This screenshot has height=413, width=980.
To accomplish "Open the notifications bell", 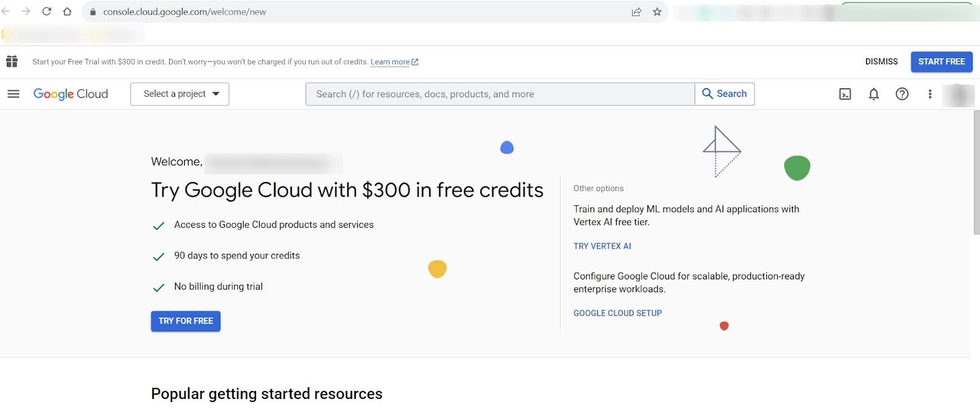I will [873, 94].
